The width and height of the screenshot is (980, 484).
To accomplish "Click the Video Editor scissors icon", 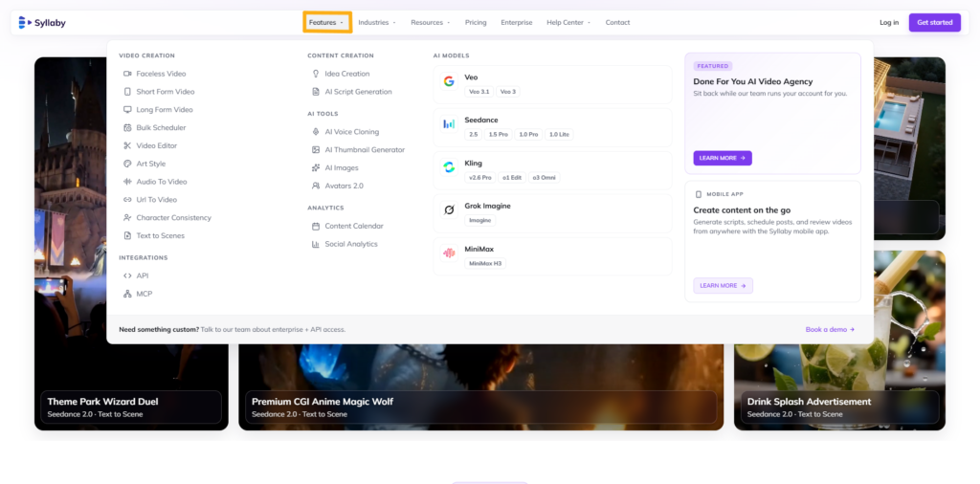I will (x=127, y=145).
